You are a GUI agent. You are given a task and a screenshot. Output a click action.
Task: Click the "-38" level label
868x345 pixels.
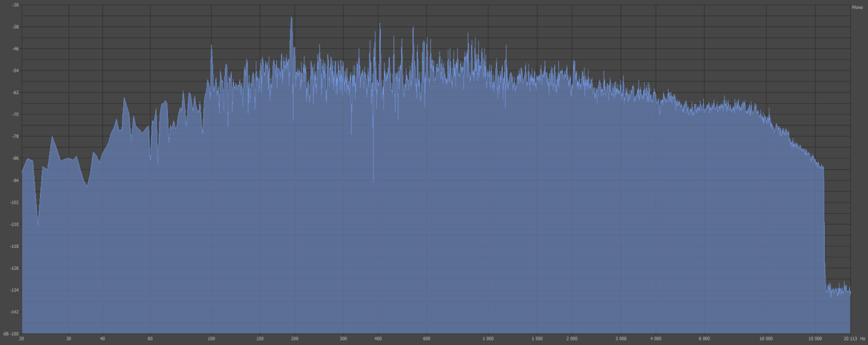pyautogui.click(x=15, y=27)
